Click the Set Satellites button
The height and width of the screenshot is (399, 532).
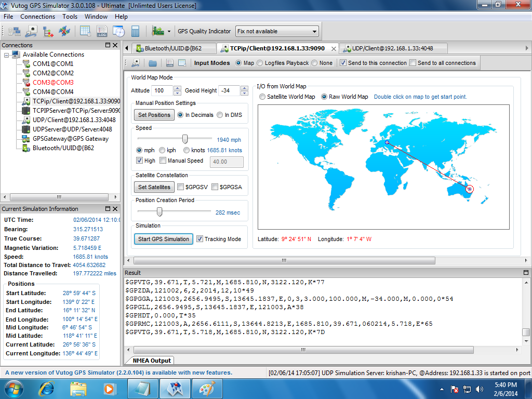pyautogui.click(x=154, y=187)
